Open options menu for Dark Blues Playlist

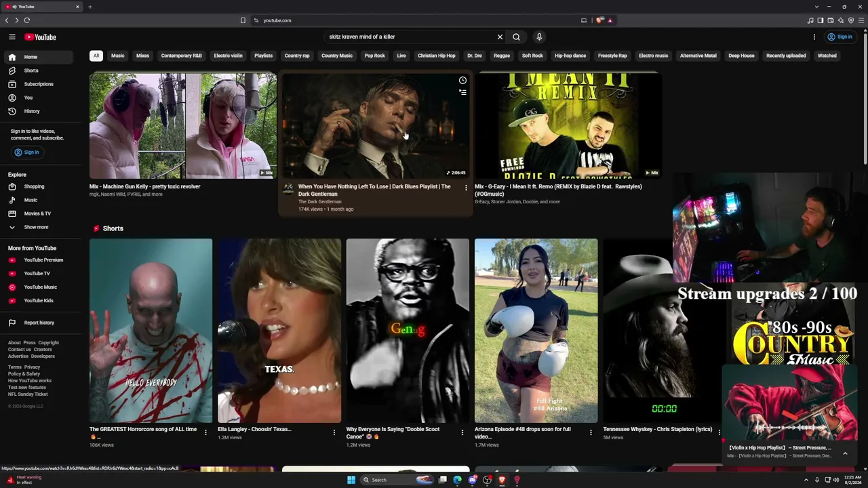tap(466, 188)
